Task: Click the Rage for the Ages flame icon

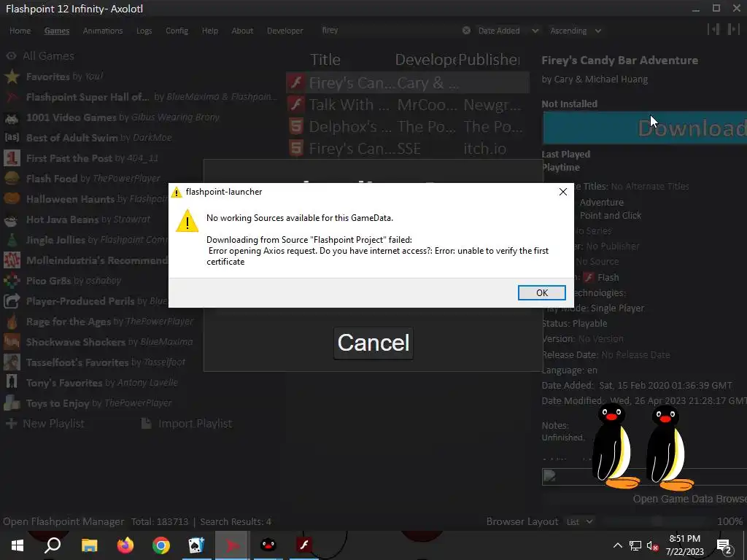Action: click(12, 322)
